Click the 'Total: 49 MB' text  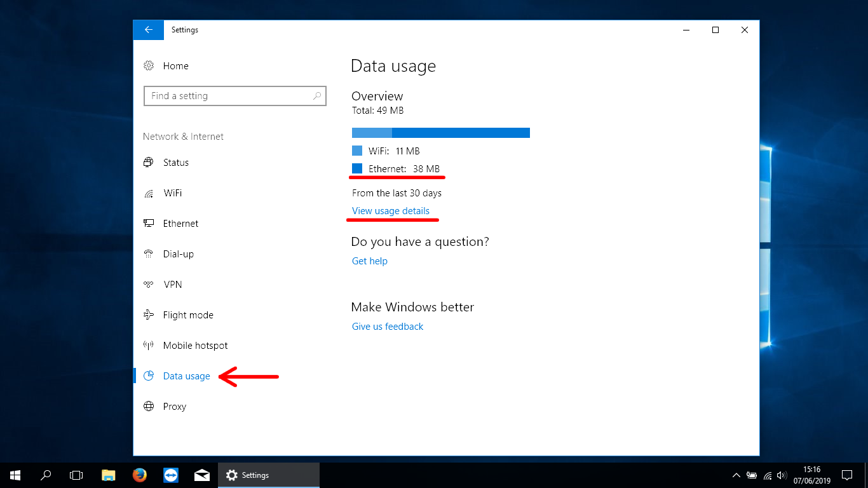pos(378,111)
